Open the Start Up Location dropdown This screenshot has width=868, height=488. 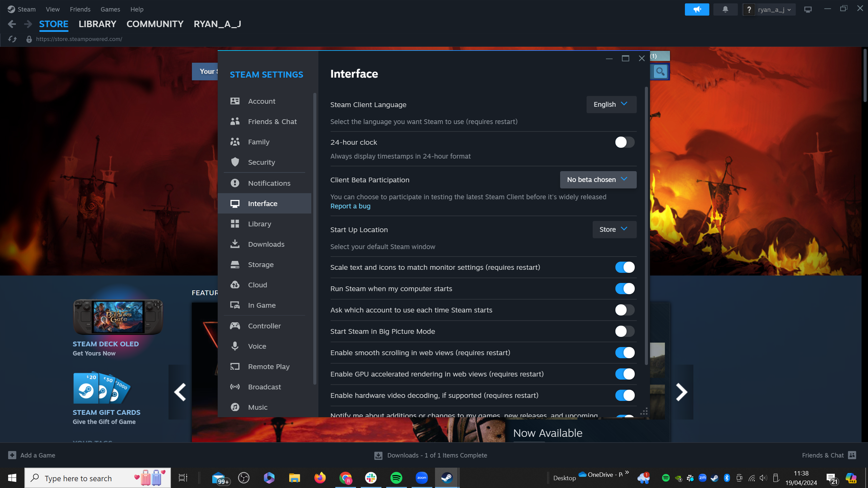(x=614, y=229)
